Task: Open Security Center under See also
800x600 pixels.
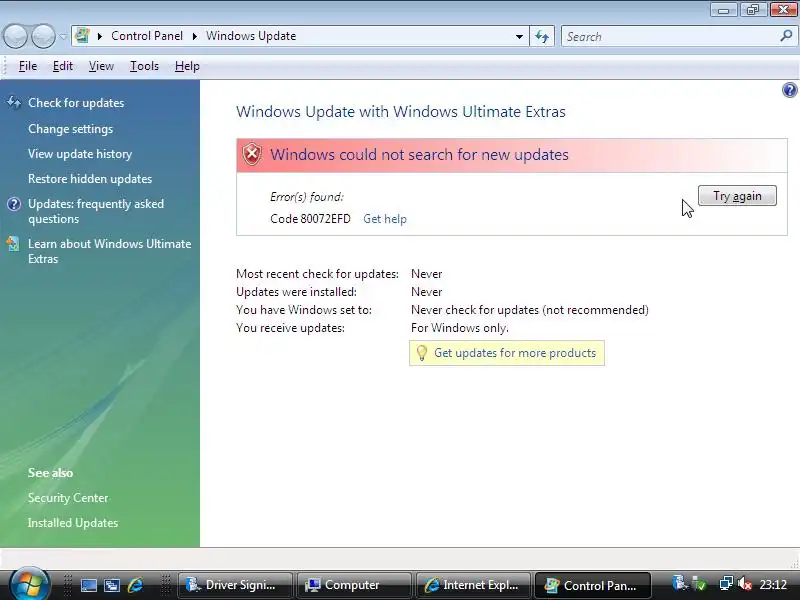Action: pos(68,498)
